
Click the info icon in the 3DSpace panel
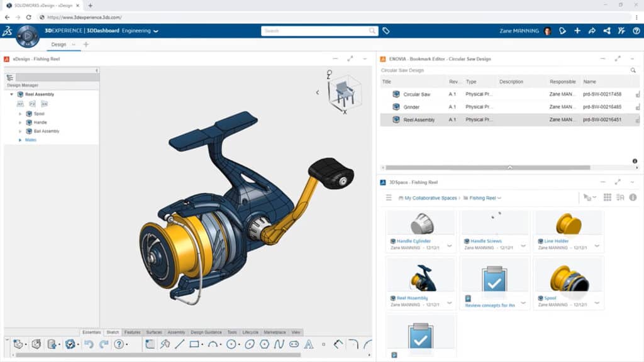point(631,198)
